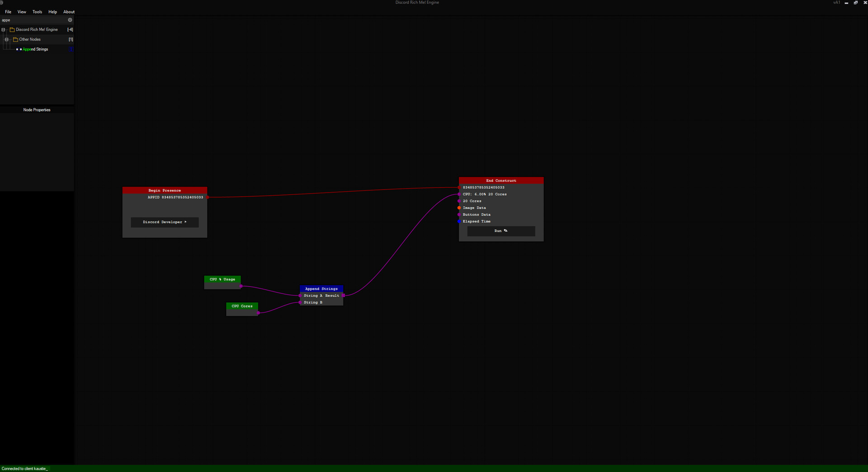Viewport: 868px width, 472px height.
Task: Click inside the node search input field
Action: pos(32,20)
